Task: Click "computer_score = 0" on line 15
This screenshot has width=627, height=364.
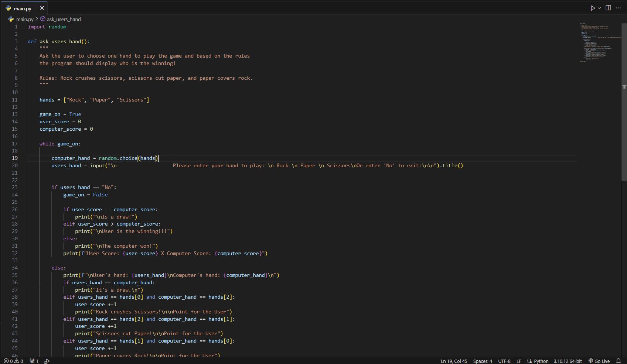Action: click(66, 129)
